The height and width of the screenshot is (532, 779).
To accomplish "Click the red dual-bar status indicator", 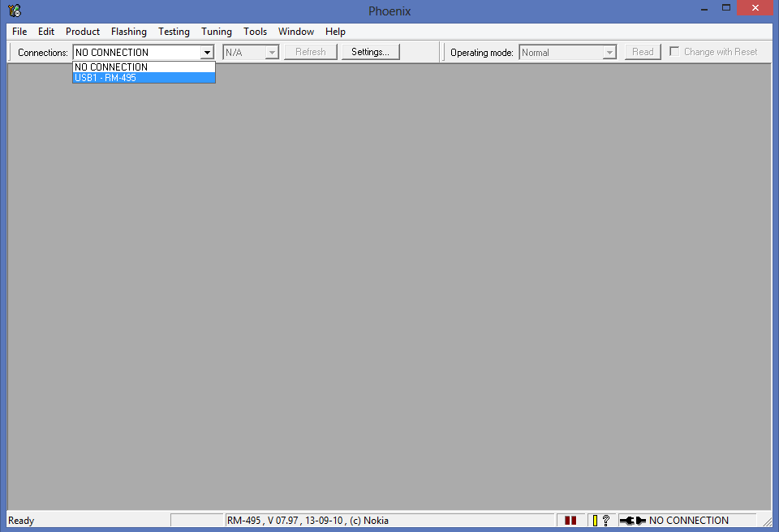I will [x=570, y=521].
